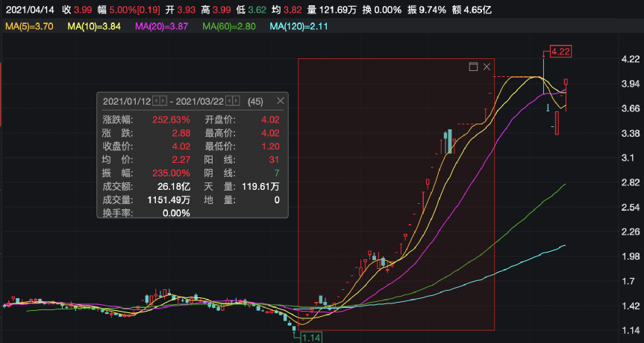Step end date 2021/03/22 back one day
The image size is (644, 343).
click(230, 101)
